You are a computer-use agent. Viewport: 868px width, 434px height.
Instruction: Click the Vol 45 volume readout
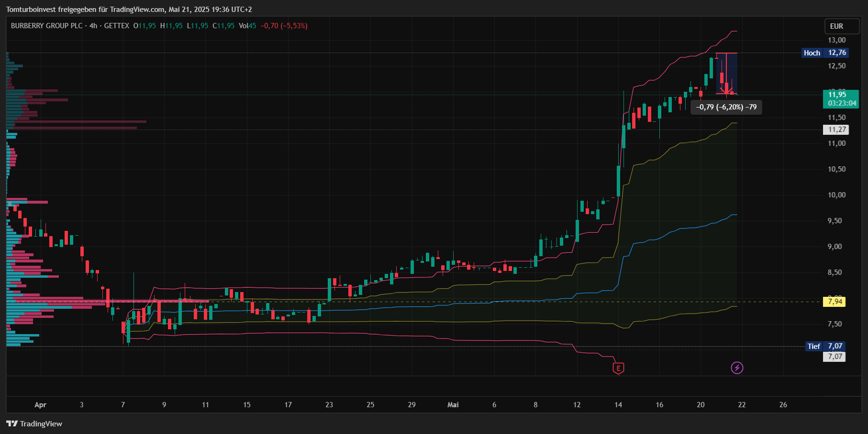coord(247,26)
